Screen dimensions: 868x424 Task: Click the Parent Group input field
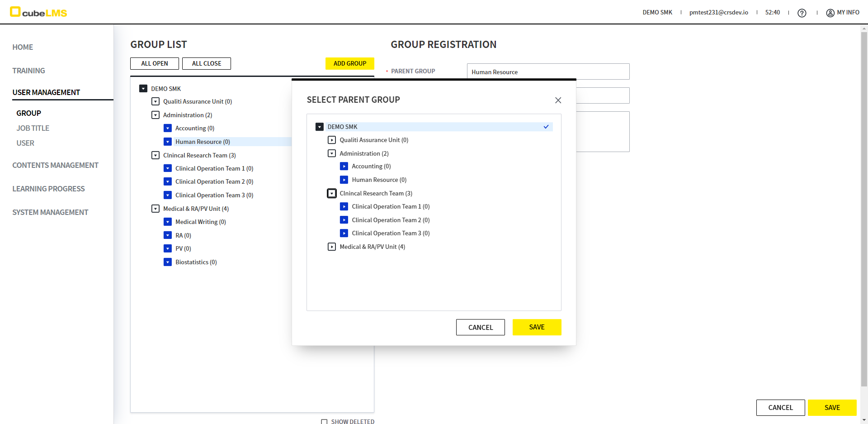coord(547,72)
